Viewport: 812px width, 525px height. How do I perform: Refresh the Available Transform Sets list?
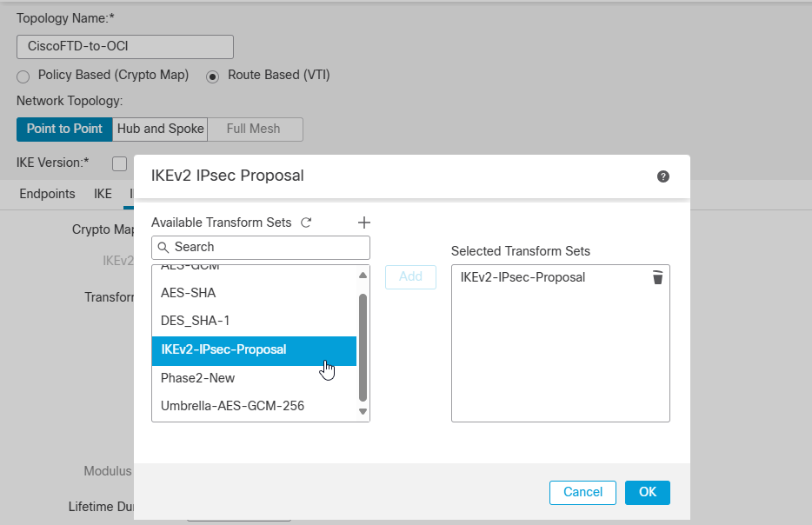[306, 223]
